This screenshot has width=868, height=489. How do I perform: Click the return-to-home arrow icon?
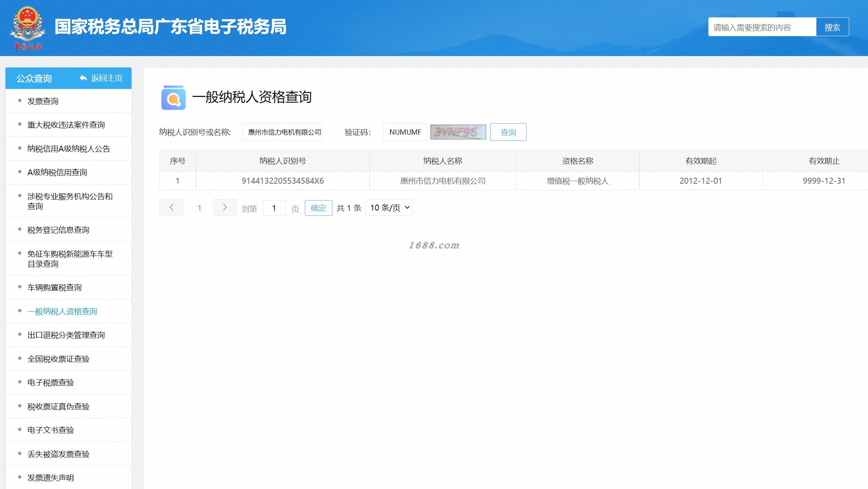pyautogui.click(x=83, y=78)
